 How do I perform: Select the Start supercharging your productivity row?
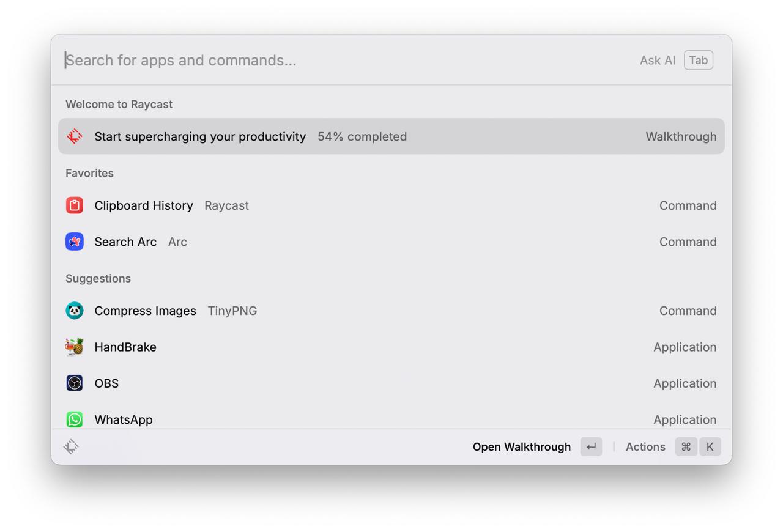coord(391,136)
